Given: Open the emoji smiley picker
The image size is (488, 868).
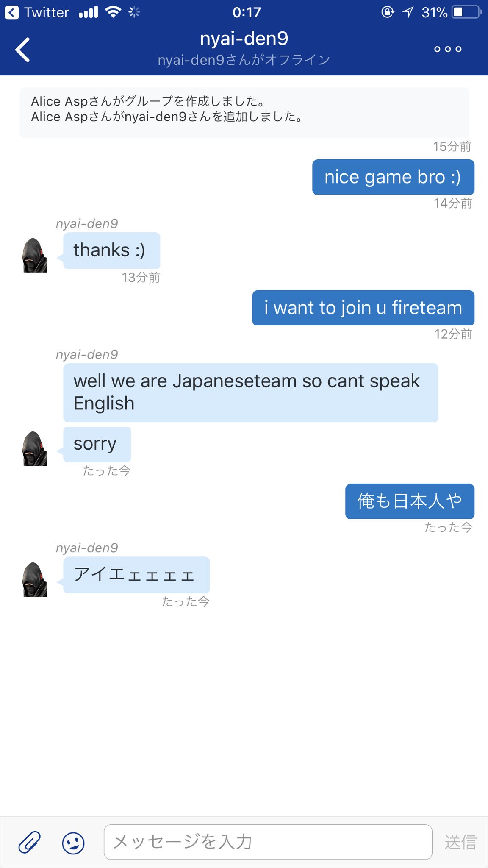Looking at the screenshot, I should pyautogui.click(x=73, y=843).
